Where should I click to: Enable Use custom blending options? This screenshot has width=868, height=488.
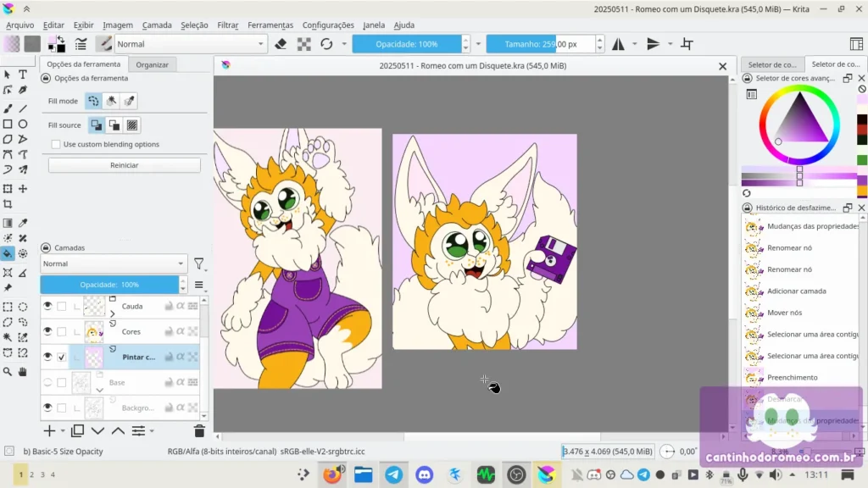[56, 144]
